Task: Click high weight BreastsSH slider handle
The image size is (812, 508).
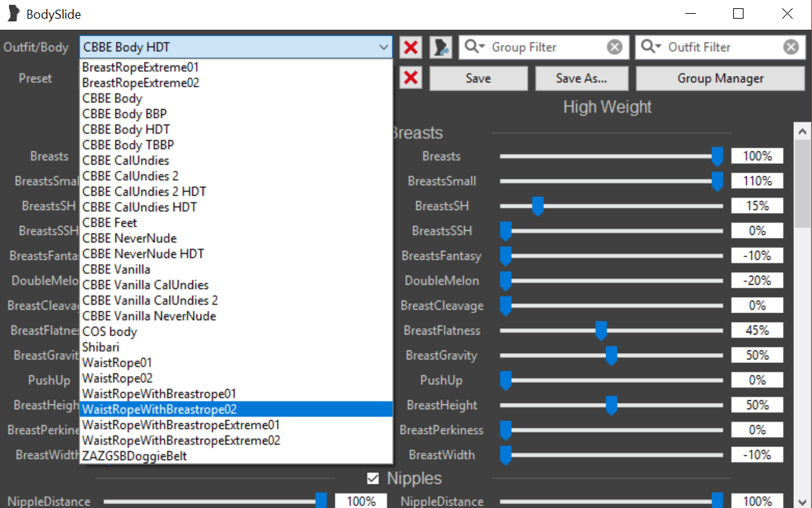Action: pyautogui.click(x=538, y=206)
